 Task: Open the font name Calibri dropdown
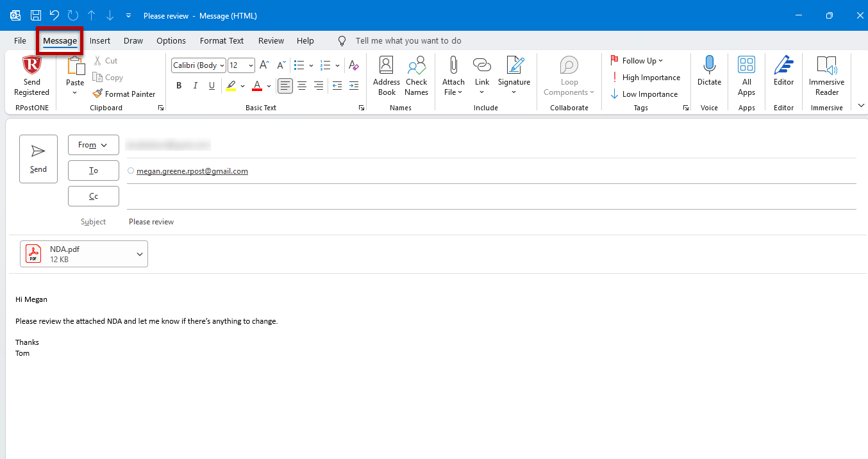(222, 65)
